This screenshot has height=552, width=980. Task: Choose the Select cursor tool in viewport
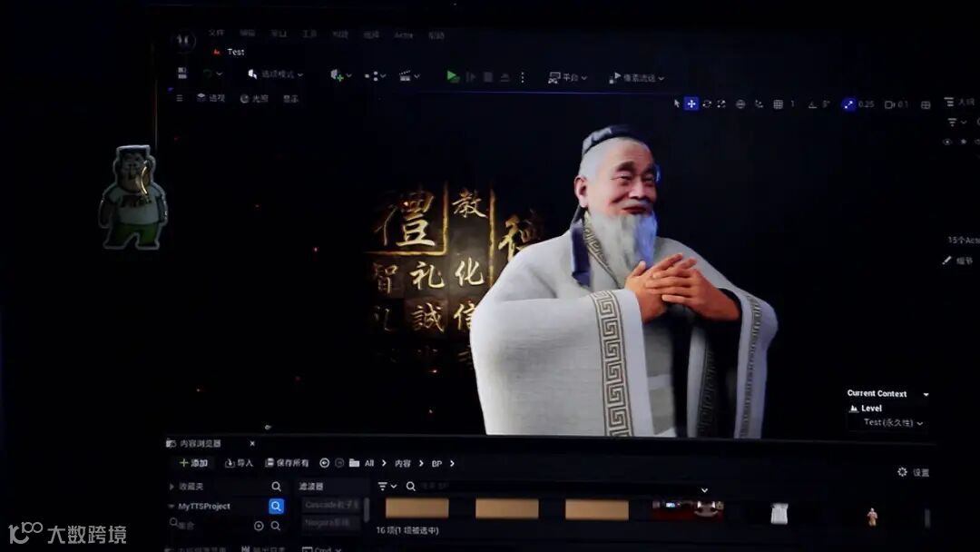(676, 103)
